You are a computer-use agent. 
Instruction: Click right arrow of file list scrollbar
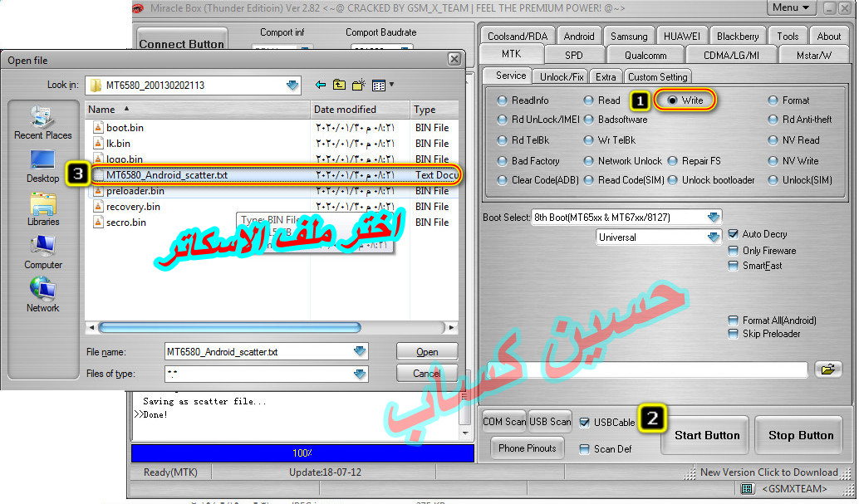(x=451, y=328)
